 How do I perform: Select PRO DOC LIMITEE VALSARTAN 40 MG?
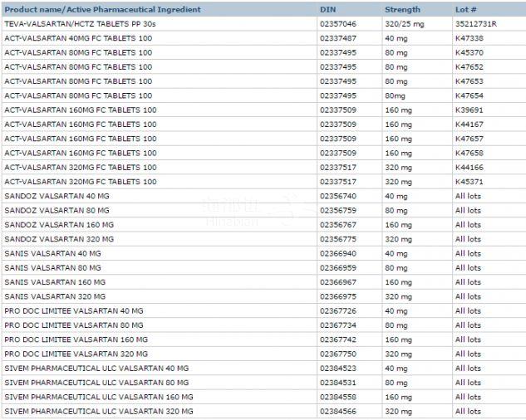[x=74, y=311]
